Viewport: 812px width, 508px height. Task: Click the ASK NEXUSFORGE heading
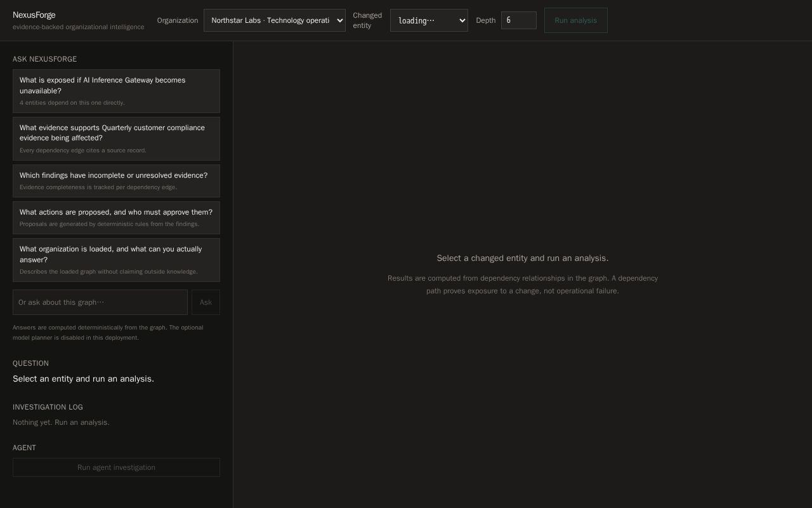point(44,59)
